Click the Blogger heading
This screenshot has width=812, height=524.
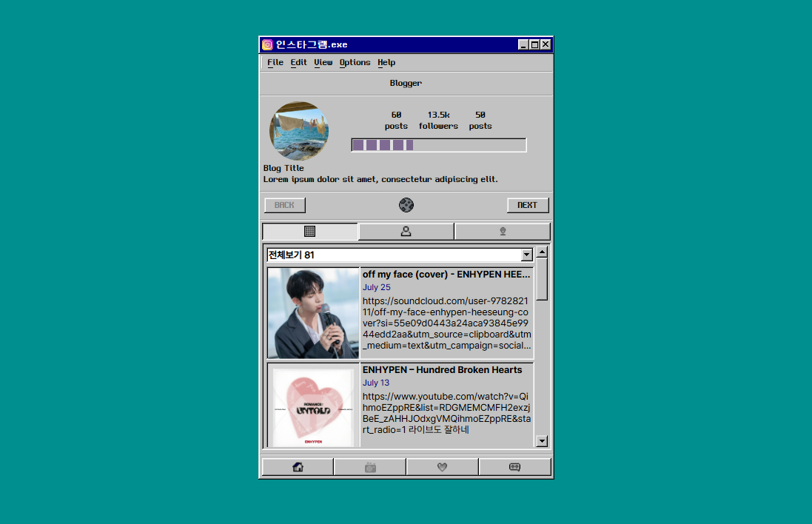tap(406, 83)
